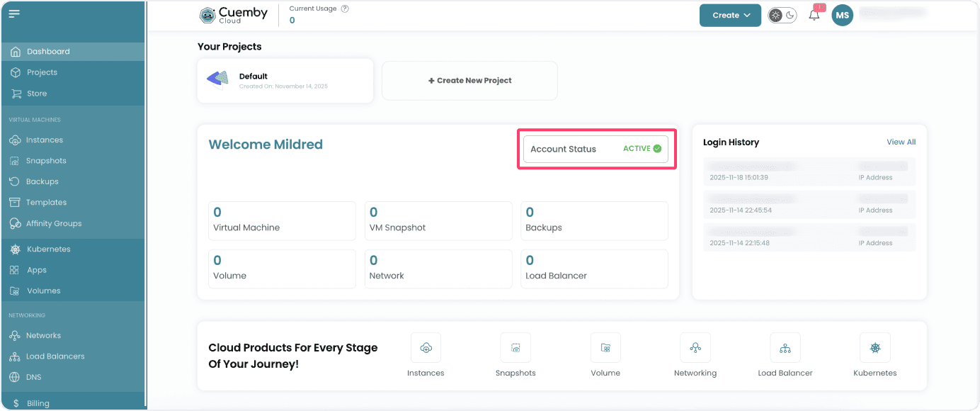The width and height of the screenshot is (980, 411).
Task: Collapse the sidebar with hamburger menu
Action: (x=14, y=14)
